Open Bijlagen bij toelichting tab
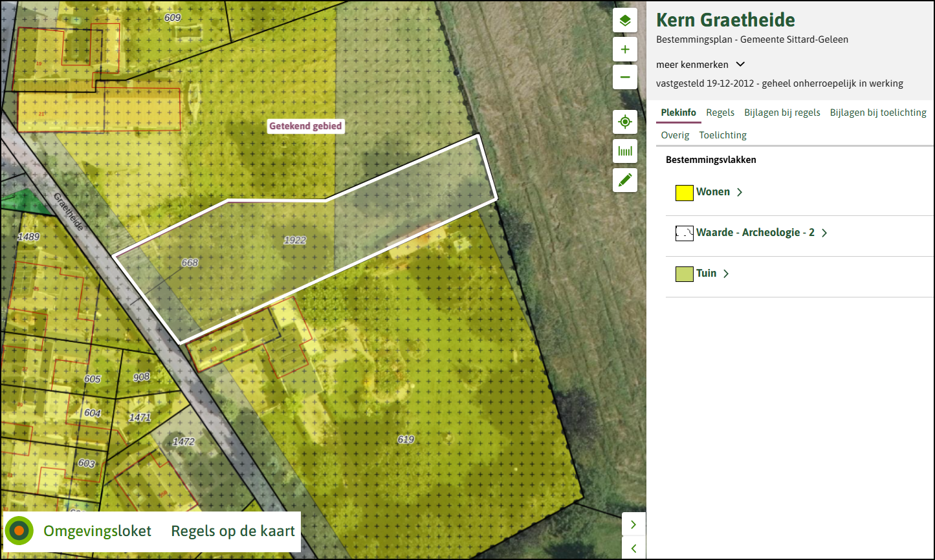The image size is (935, 560). [x=878, y=113]
